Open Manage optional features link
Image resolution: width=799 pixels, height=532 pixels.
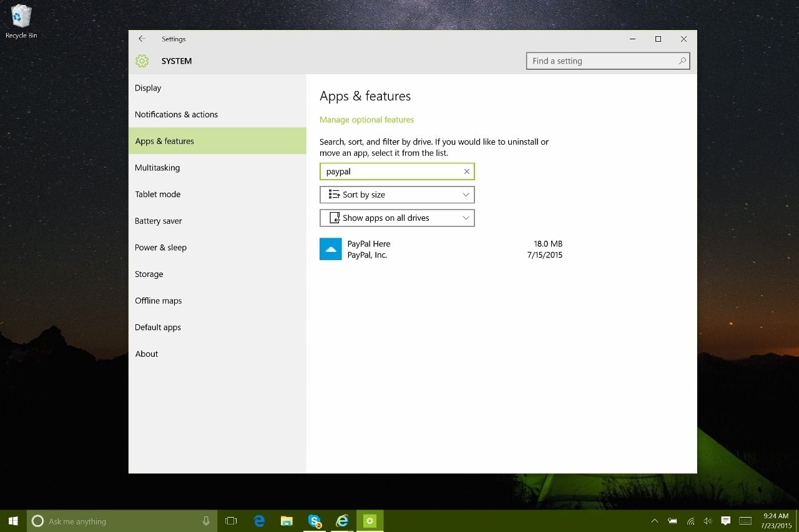[x=366, y=119]
